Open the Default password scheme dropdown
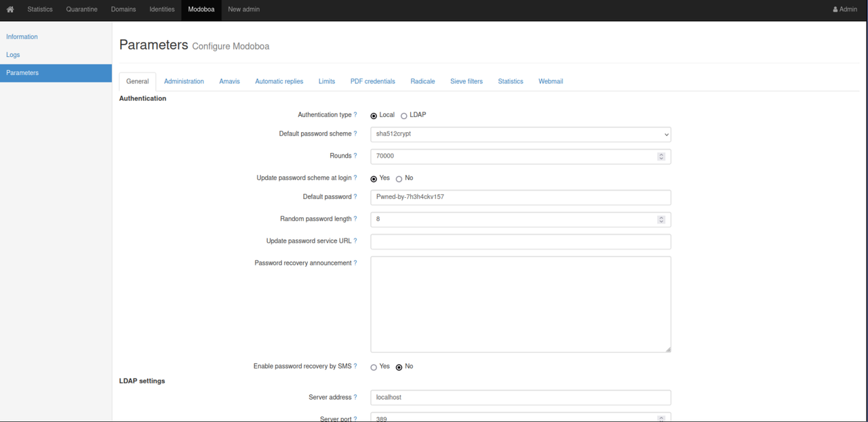The width and height of the screenshot is (868, 422). coord(521,134)
